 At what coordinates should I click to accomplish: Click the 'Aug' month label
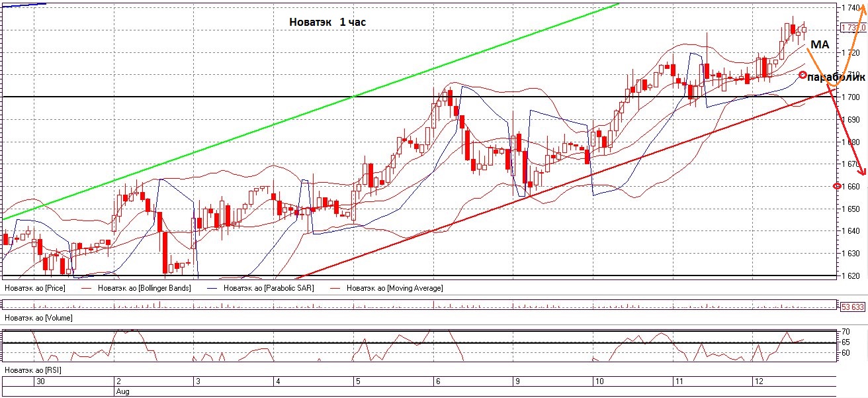click(122, 391)
